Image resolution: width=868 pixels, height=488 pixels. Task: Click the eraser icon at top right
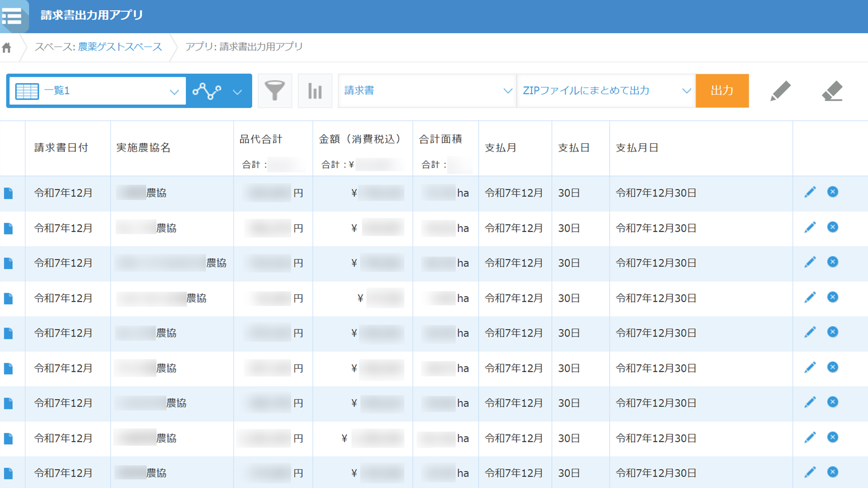point(833,90)
